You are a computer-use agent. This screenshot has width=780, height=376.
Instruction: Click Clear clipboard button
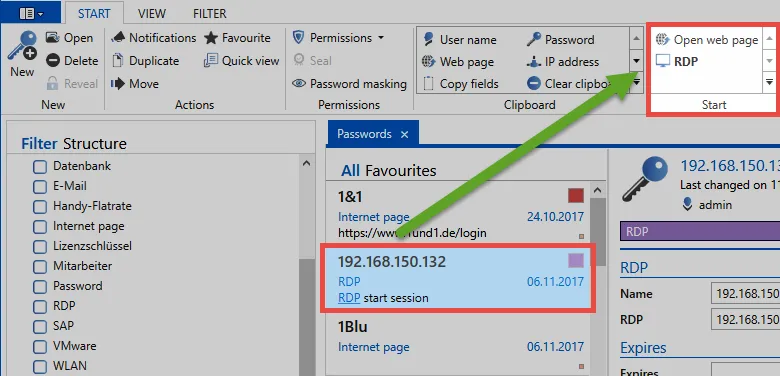pos(569,84)
